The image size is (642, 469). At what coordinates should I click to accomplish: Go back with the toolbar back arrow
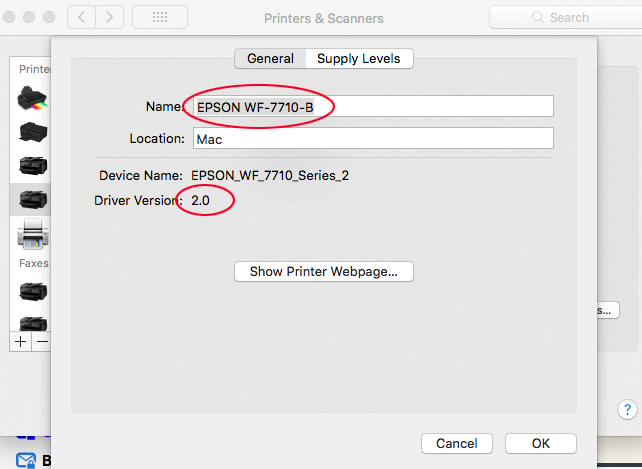click(82, 18)
